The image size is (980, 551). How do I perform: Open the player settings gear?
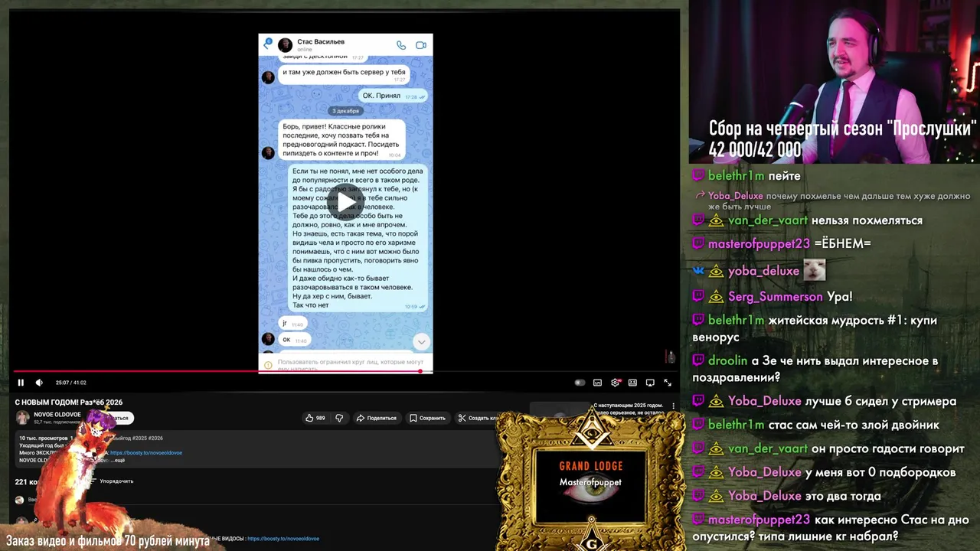pos(615,383)
